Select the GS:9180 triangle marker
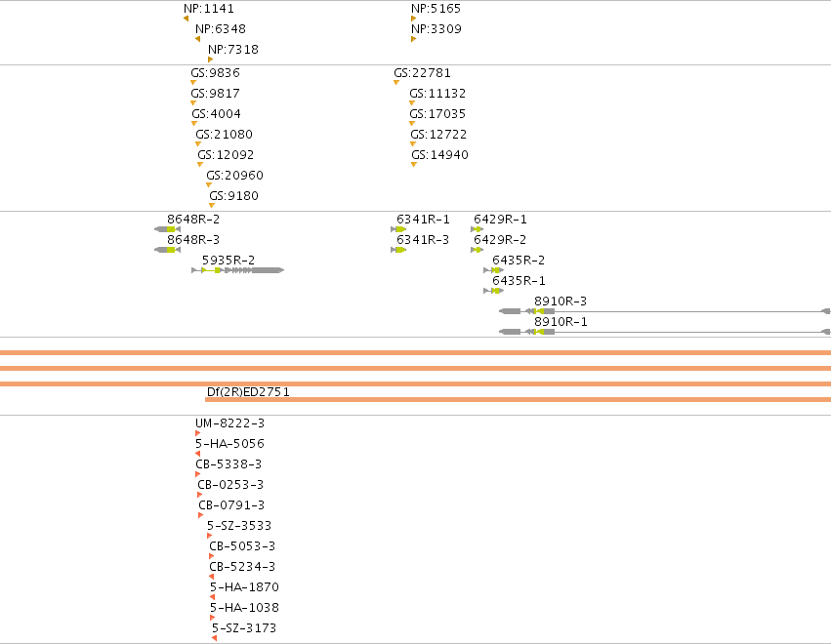 pos(212,206)
